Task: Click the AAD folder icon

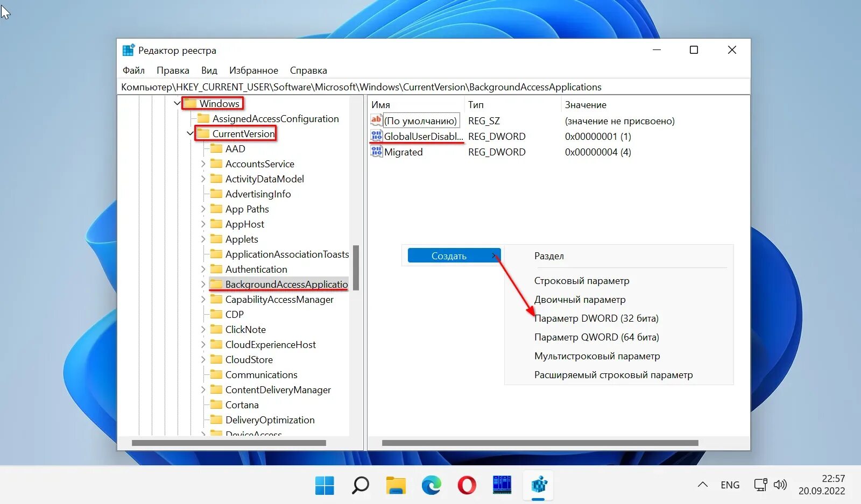Action: click(x=216, y=148)
